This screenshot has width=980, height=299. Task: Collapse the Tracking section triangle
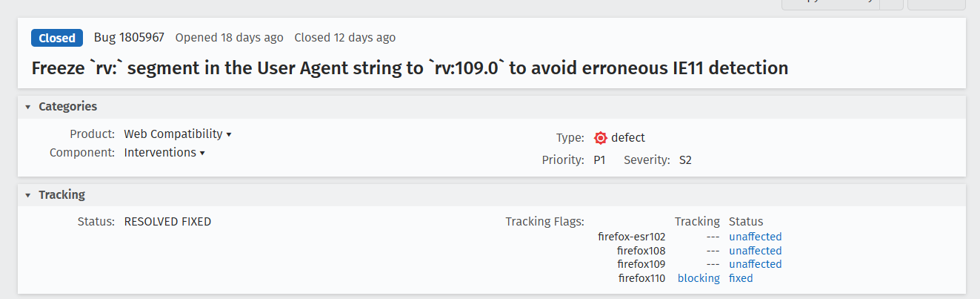pyautogui.click(x=28, y=195)
